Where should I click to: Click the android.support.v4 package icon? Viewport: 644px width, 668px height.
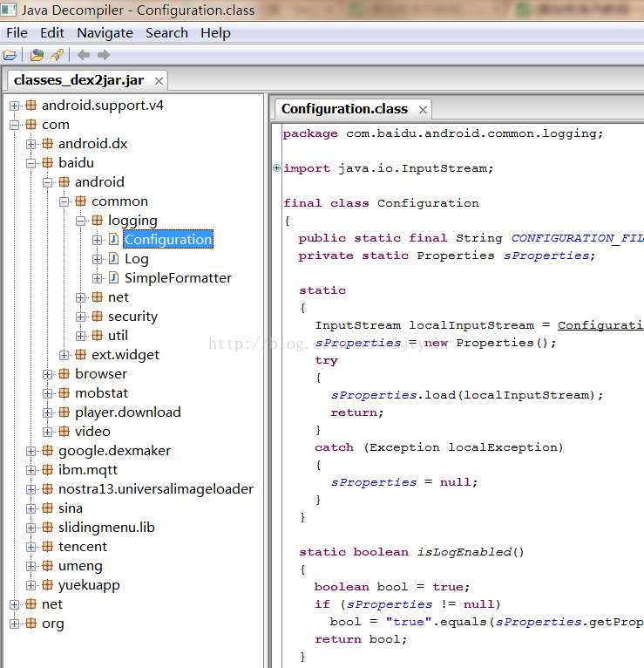pyautogui.click(x=31, y=106)
